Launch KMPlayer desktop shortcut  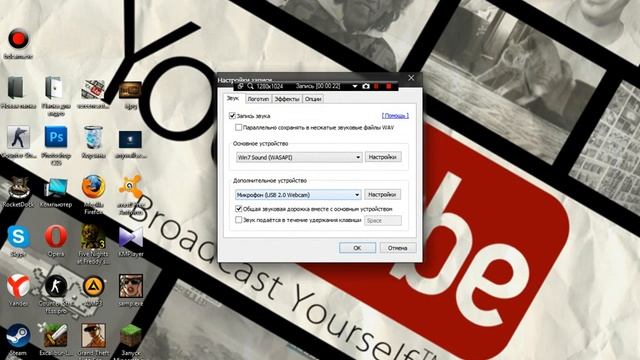click(x=130, y=237)
